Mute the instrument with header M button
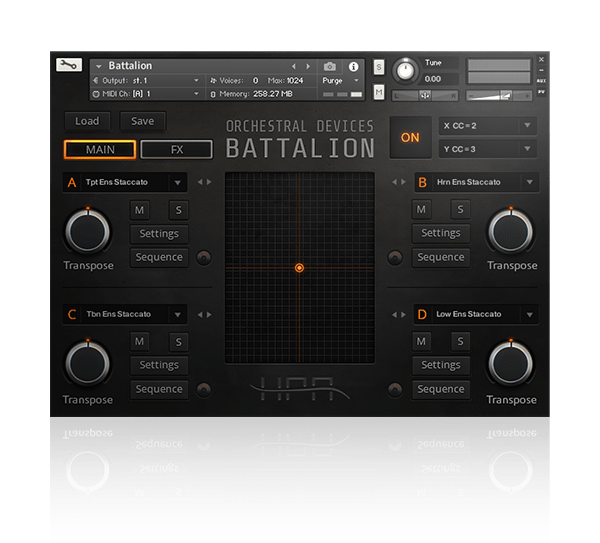600x543 pixels. point(379,92)
